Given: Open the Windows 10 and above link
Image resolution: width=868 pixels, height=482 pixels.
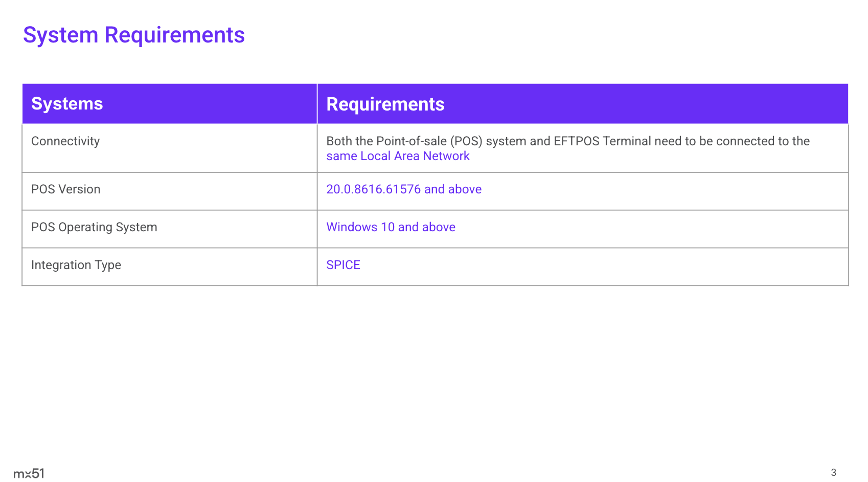Looking at the screenshot, I should (391, 227).
